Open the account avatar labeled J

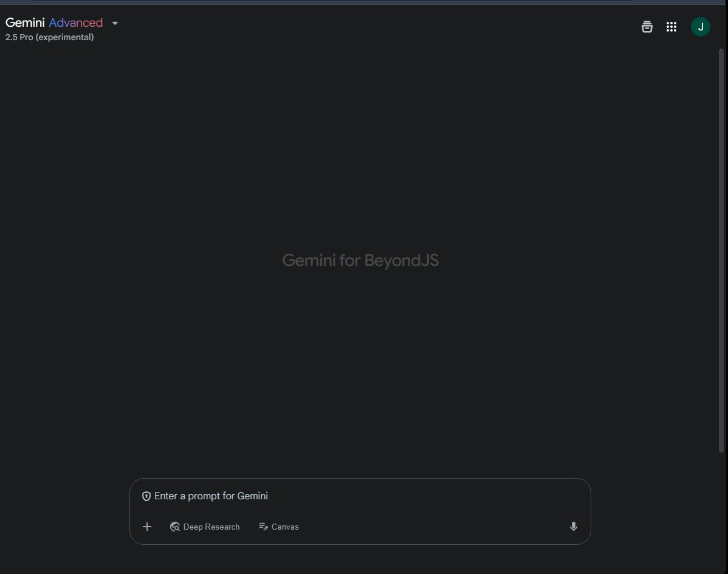click(700, 27)
